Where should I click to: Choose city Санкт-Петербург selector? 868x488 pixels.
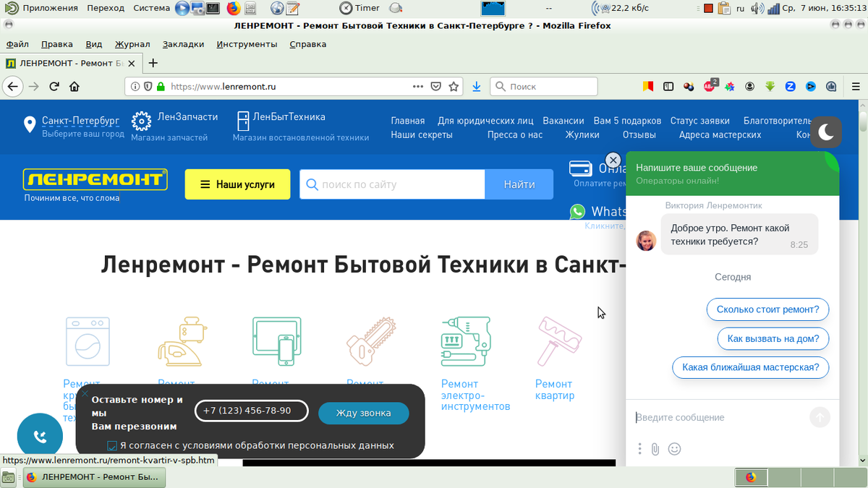[x=80, y=121]
